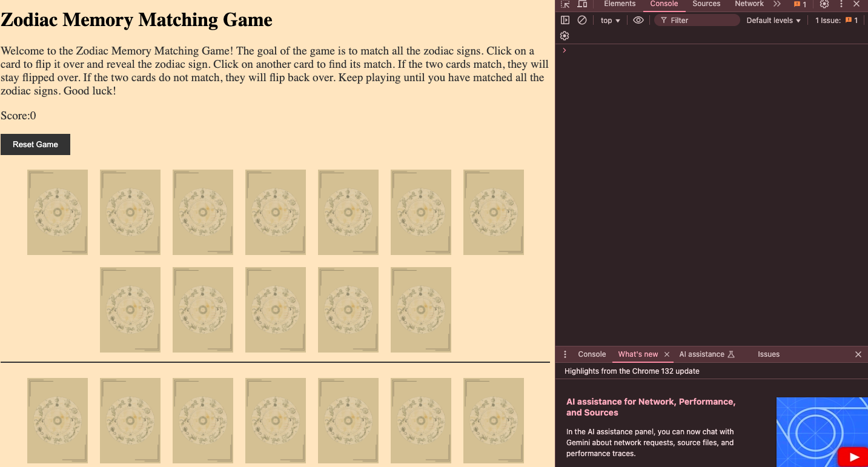868x467 pixels.
Task: Click 'Highlights from the Chrome 132 update' text
Action: tap(632, 371)
